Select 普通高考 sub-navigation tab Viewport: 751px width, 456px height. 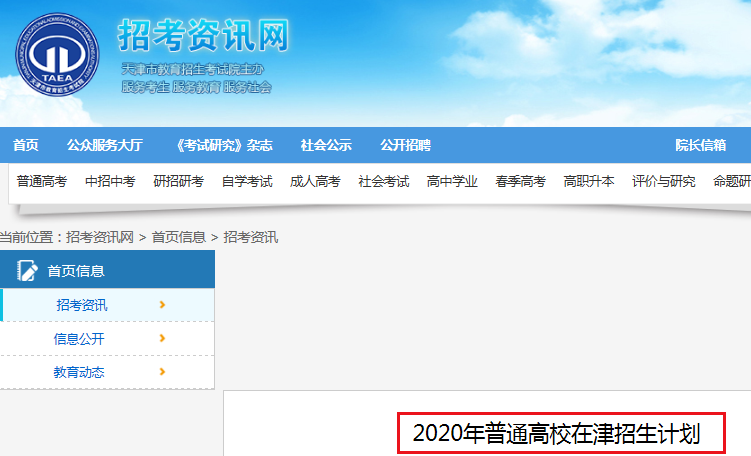(42, 182)
